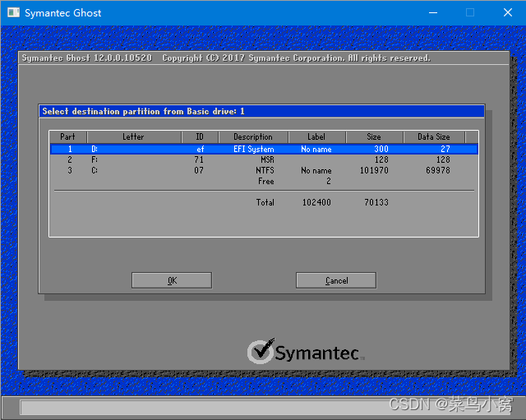Screen dimensions: 526x420
Task: Click drive letter D: in first row
Action: click(95, 149)
